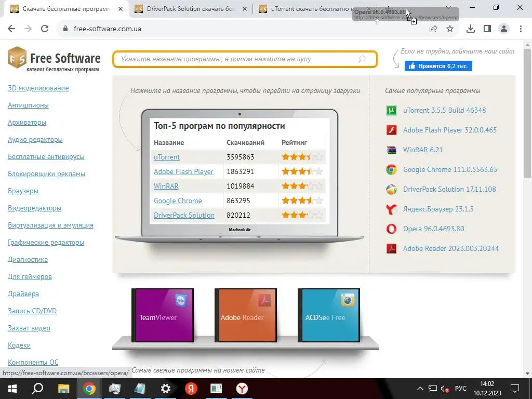Click the search magnifier icon
532x399 pixels.
(x=362, y=59)
